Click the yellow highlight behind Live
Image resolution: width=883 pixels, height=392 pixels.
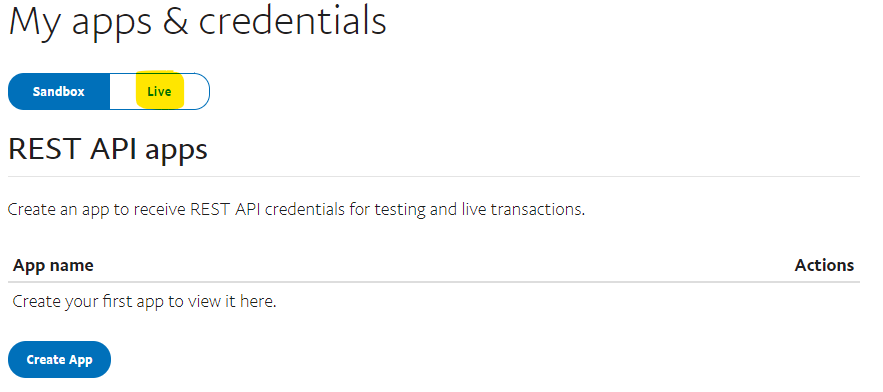point(160,90)
